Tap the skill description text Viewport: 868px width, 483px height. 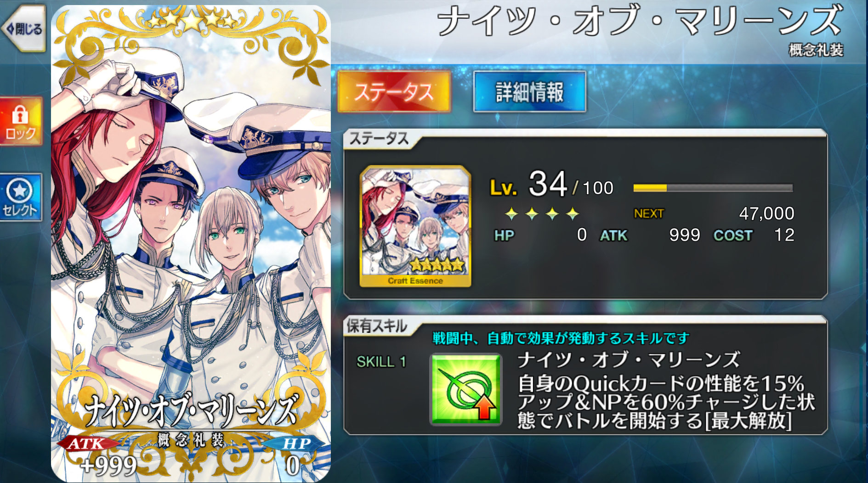coord(666,402)
